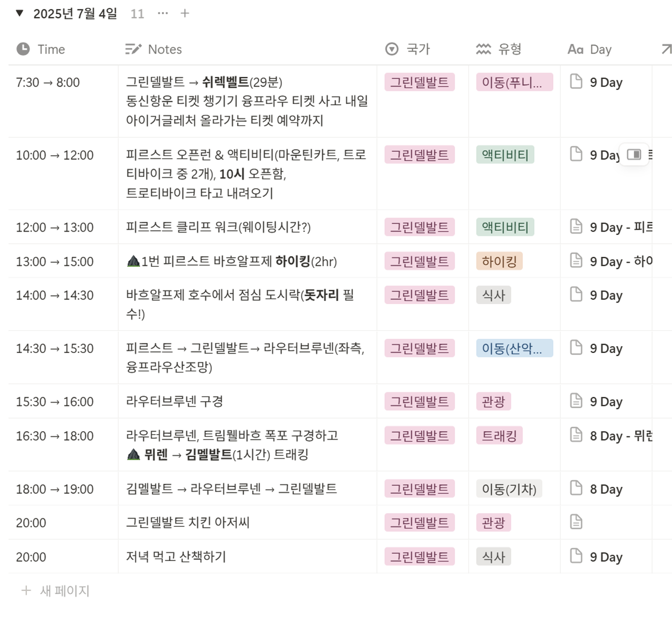Click the 12:00 → 13:00 time cell
This screenshot has height=624, width=672.
[x=55, y=227]
